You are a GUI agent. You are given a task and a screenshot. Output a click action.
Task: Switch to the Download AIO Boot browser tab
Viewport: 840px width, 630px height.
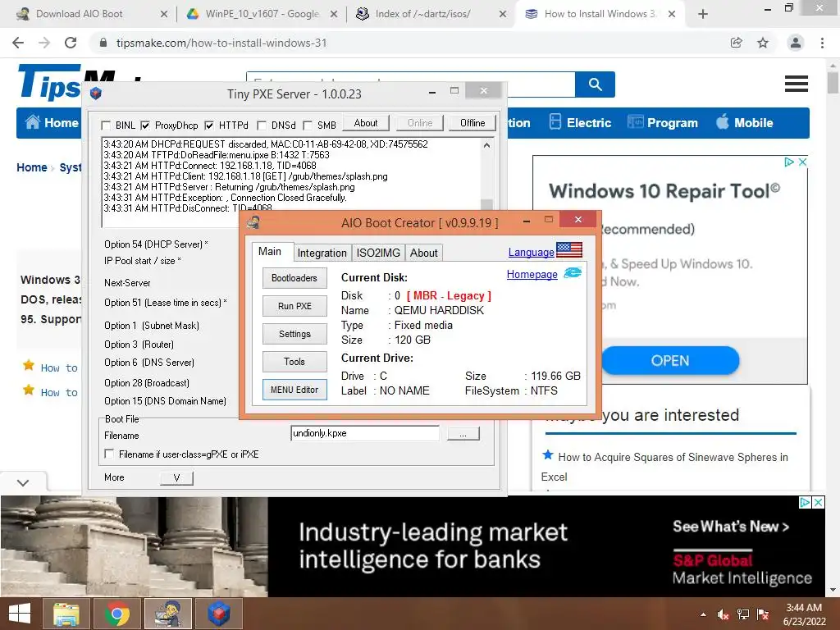point(80,14)
